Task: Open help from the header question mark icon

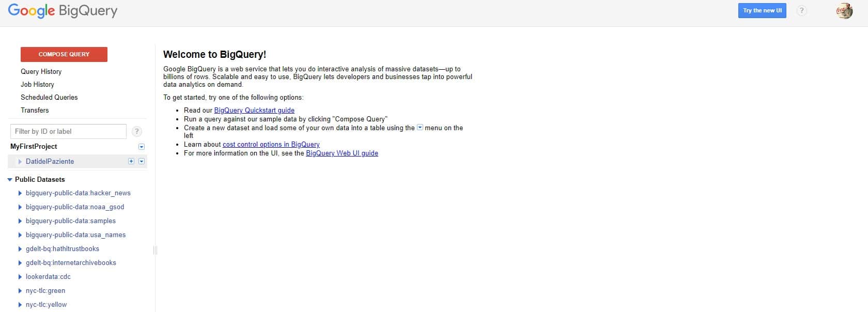Action: pyautogui.click(x=801, y=10)
